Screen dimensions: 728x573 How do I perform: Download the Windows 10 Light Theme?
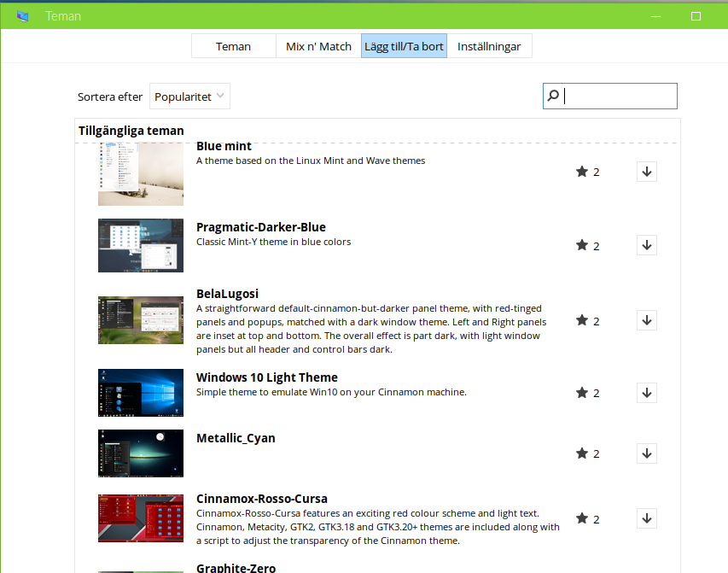tap(646, 393)
